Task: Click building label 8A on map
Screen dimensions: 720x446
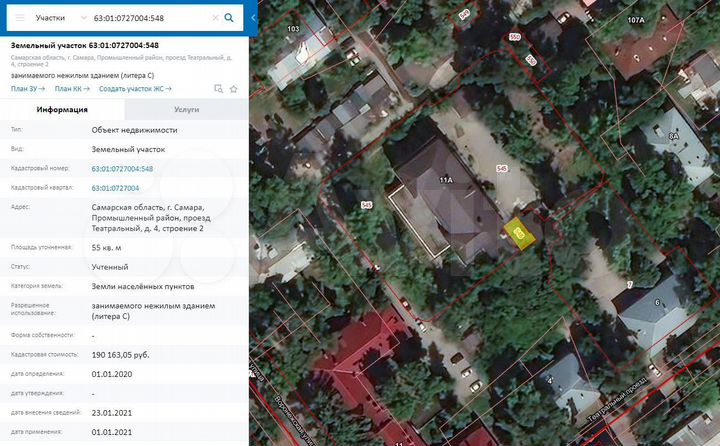Action: (x=673, y=136)
